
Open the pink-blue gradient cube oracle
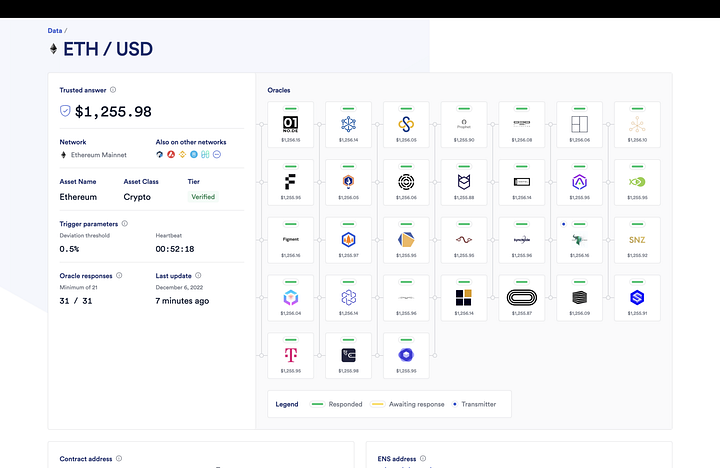pos(291,298)
